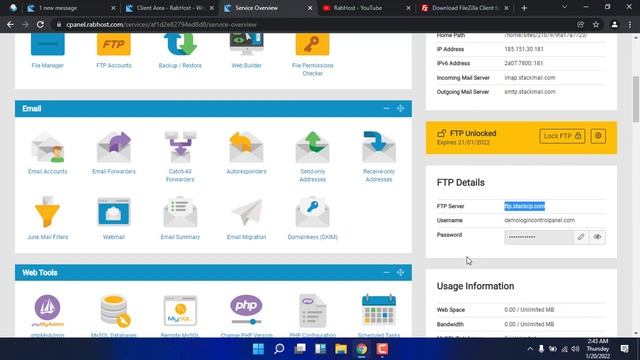Show hidden system tray icons
Viewport: 640px width, 360px height.
coord(530,349)
